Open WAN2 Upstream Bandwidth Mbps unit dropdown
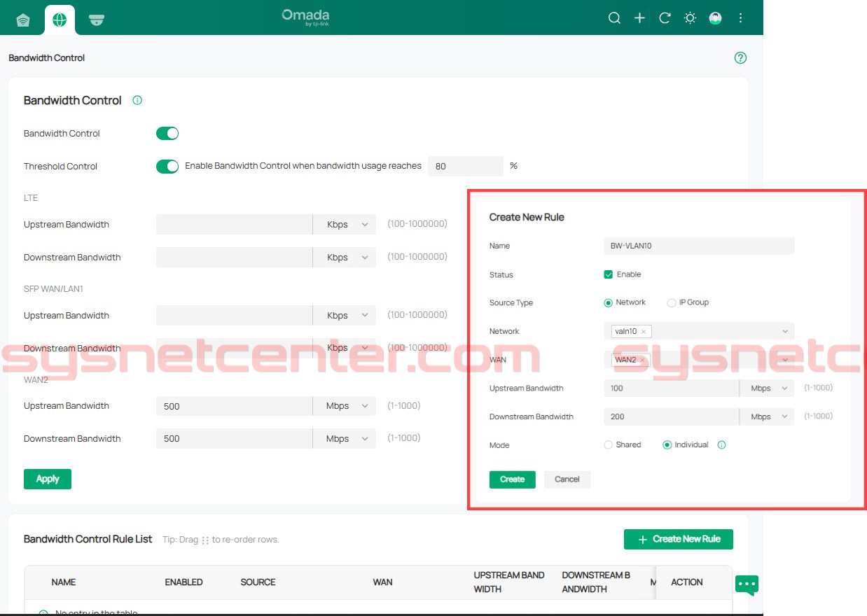The width and height of the screenshot is (867, 616). (x=346, y=406)
